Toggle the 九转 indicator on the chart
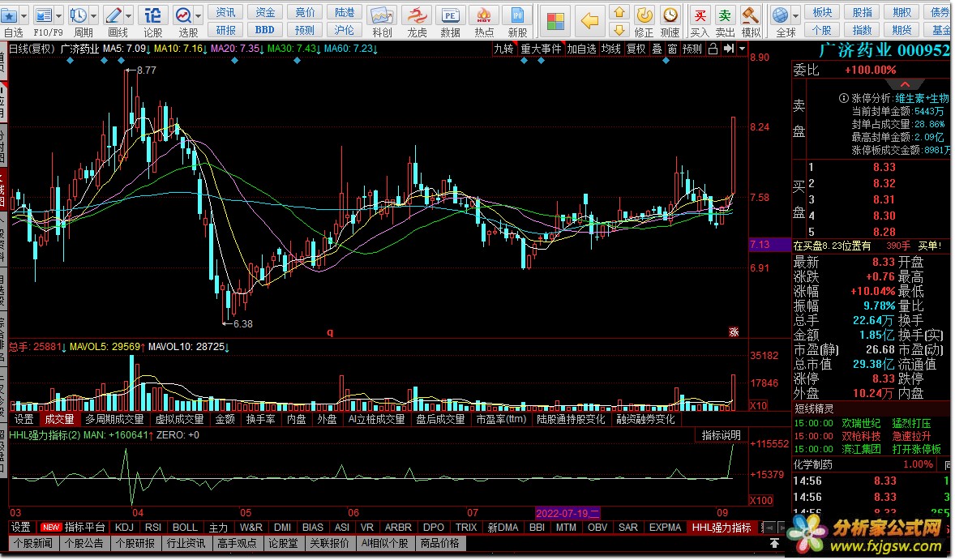The height and width of the screenshot is (560, 955). [503, 49]
